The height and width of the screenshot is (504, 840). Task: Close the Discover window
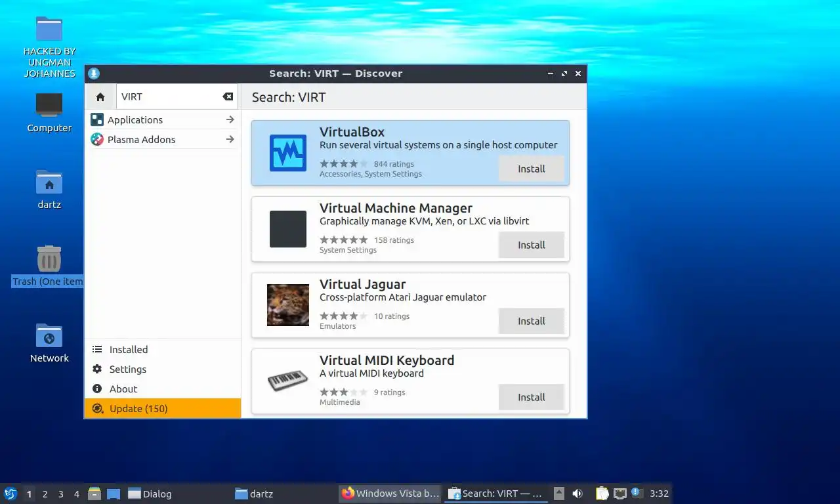coord(578,73)
